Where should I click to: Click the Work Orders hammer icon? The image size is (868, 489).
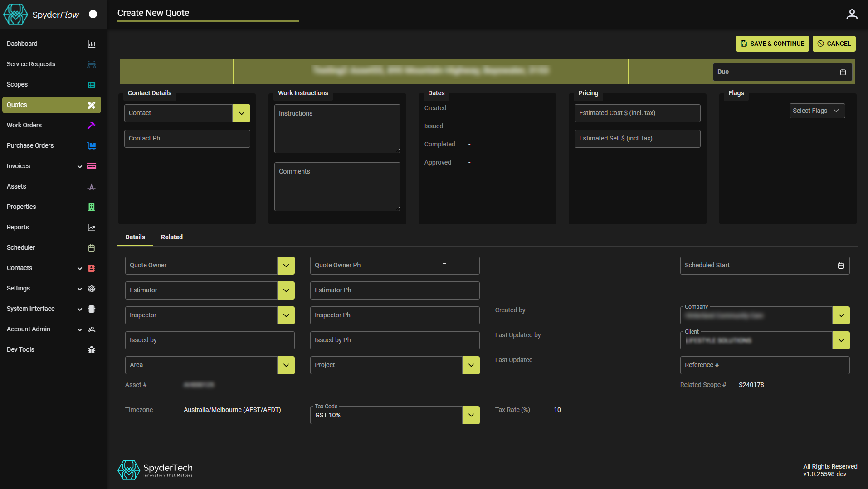91,126
